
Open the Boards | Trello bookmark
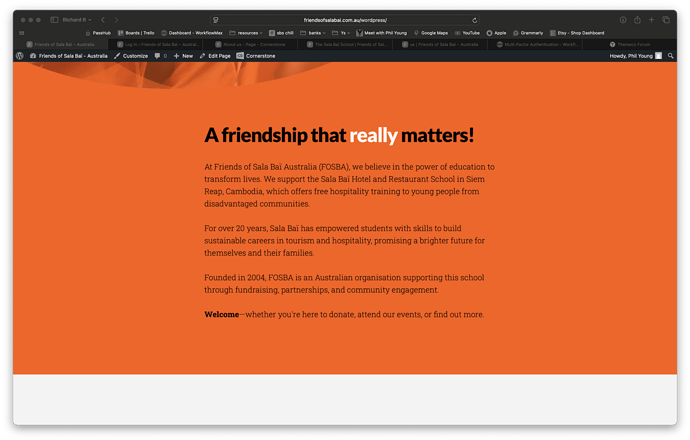point(136,33)
